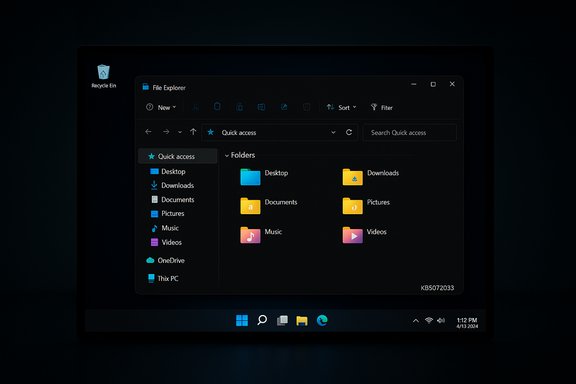
Task: Click the Paste icon in toolbar
Action: tap(239, 107)
